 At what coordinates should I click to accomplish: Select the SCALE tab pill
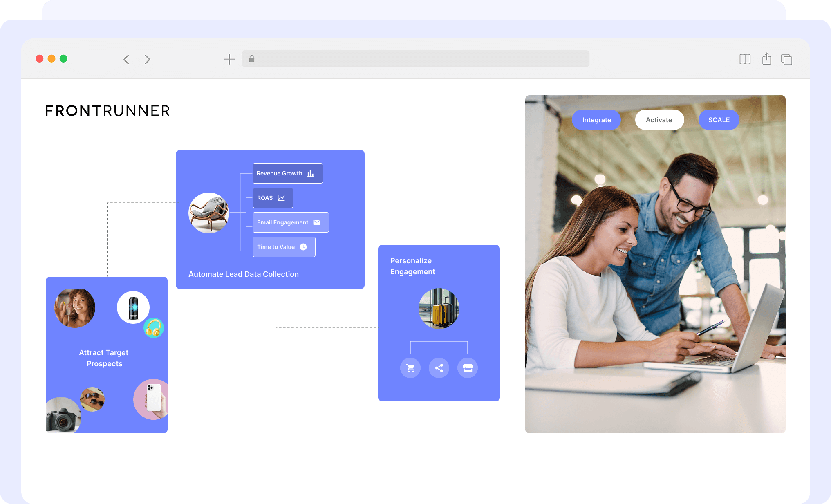click(719, 120)
